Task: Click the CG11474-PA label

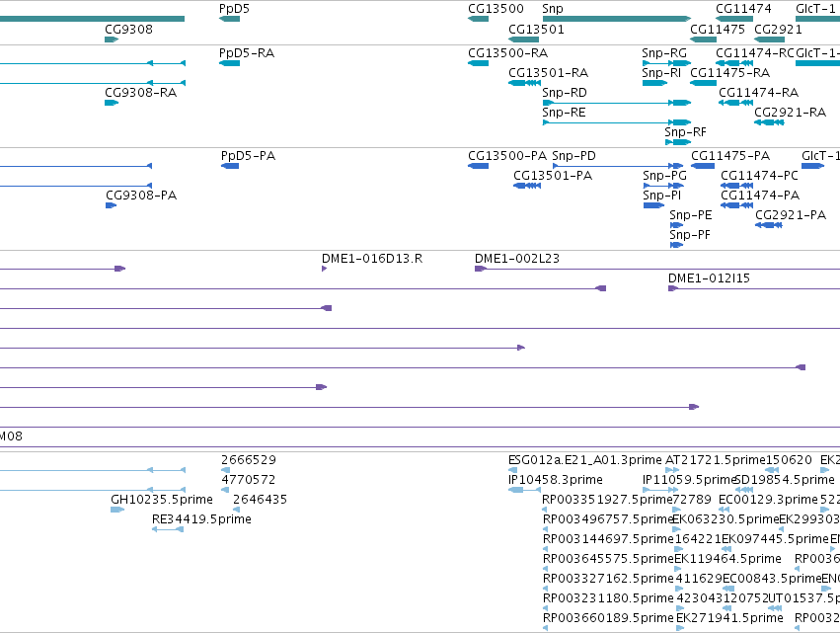Action: (x=760, y=196)
